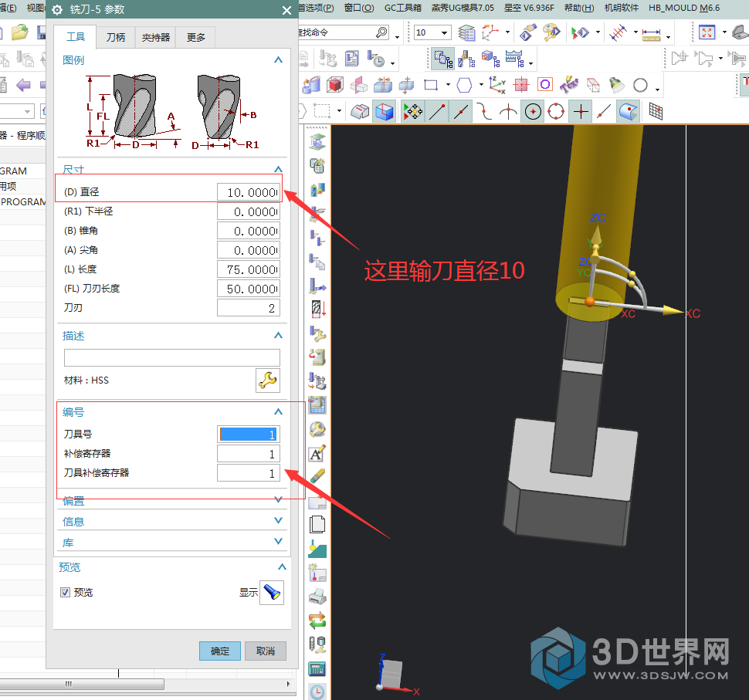Expand the 偏置 offset section
749x700 pixels.
point(279,500)
